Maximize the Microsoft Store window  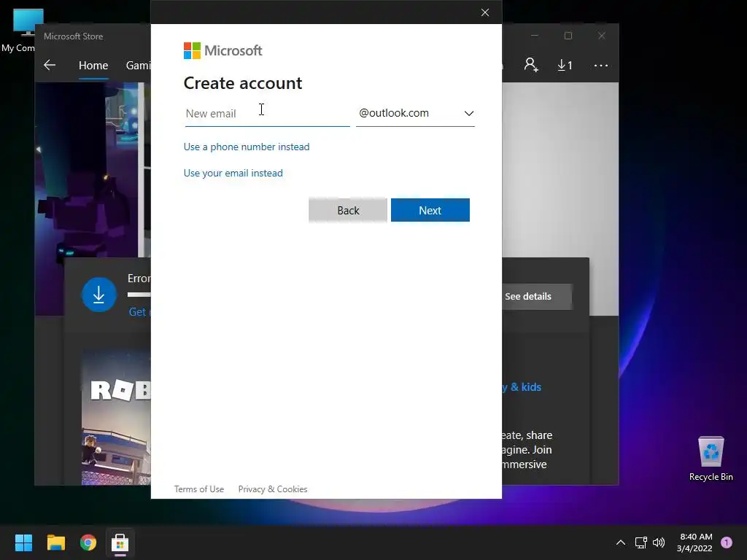[x=568, y=36]
